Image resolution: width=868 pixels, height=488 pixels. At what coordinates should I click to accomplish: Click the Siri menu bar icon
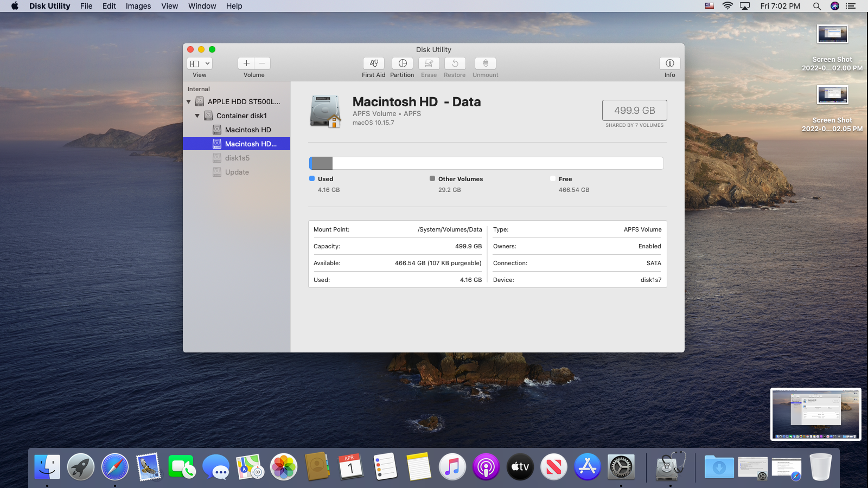click(x=835, y=6)
